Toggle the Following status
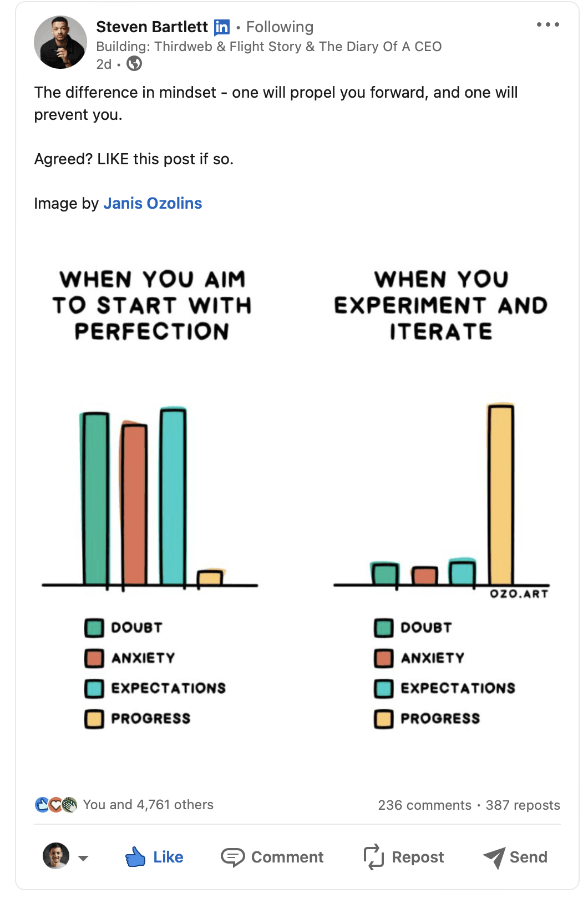Viewport: 588px width, 898px height. pos(280,27)
